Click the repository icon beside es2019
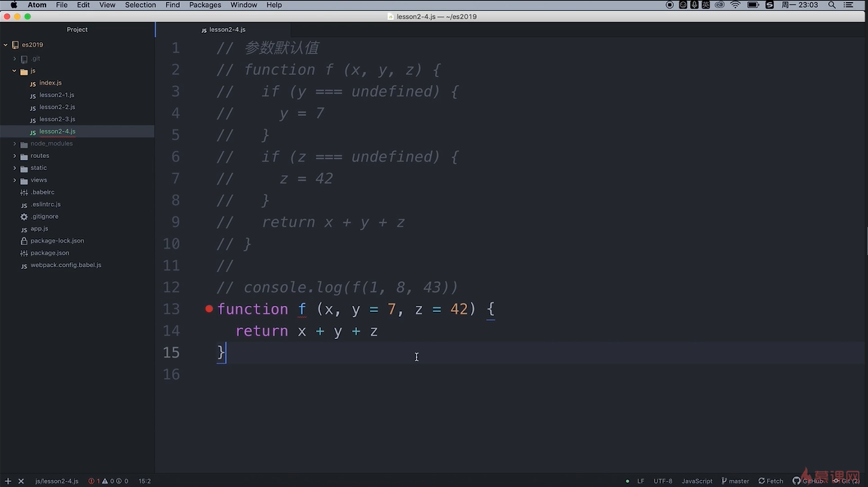The image size is (868, 487). (15, 45)
